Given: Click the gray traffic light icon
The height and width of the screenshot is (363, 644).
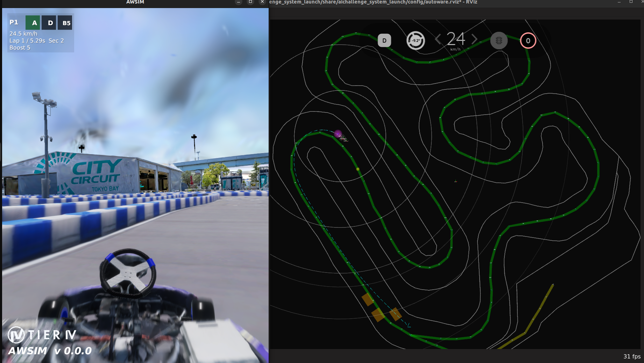Looking at the screenshot, I should pos(498,41).
